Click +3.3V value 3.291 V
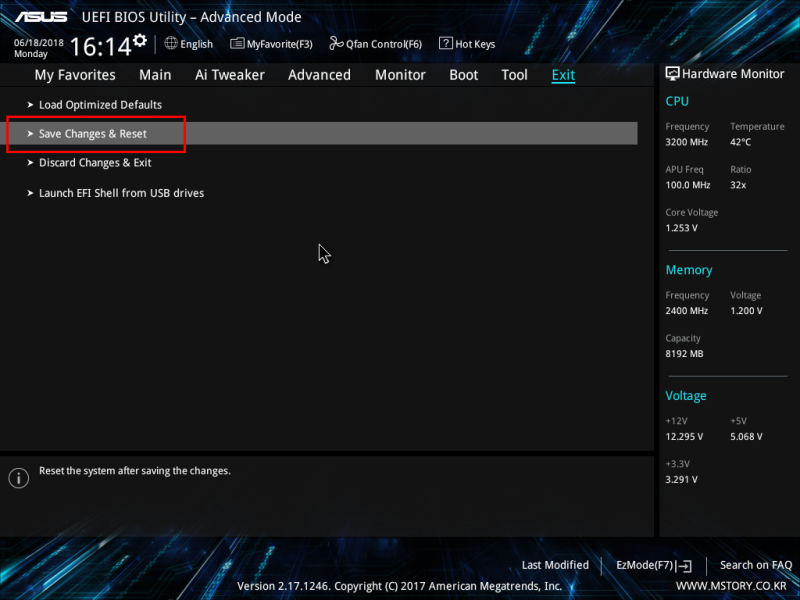This screenshot has width=800, height=600. tap(681, 479)
